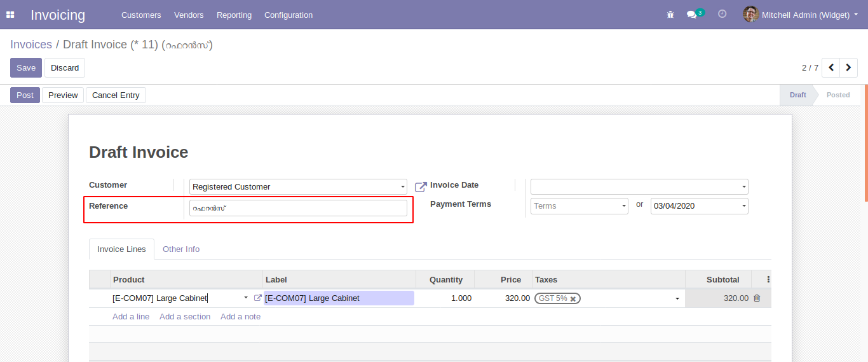Post the draft invoice
The height and width of the screenshot is (362, 868).
click(x=25, y=95)
